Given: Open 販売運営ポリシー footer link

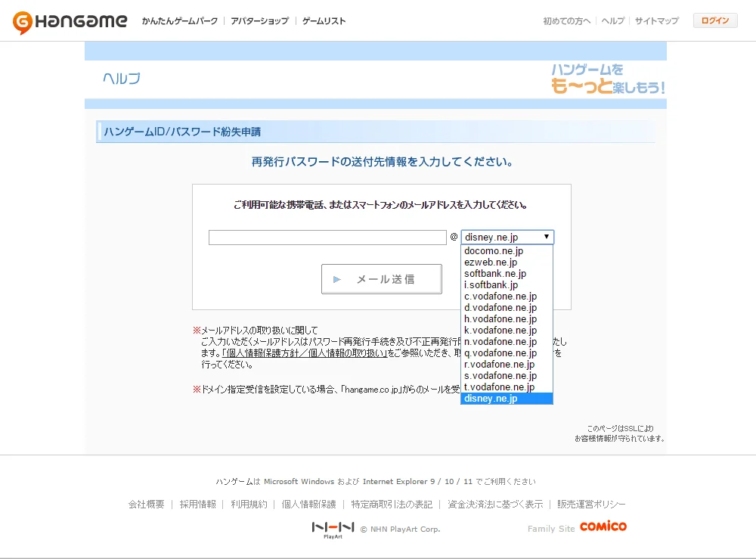Looking at the screenshot, I should click(x=591, y=504).
